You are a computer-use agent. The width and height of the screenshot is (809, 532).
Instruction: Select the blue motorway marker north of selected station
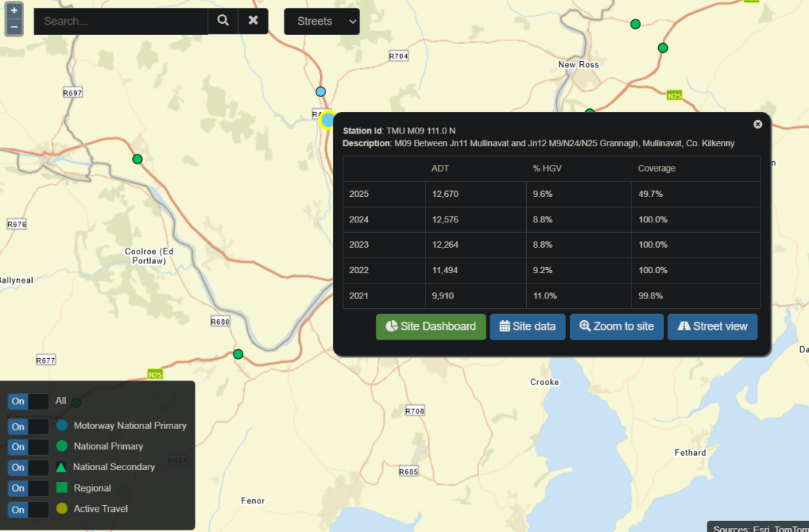click(x=321, y=92)
